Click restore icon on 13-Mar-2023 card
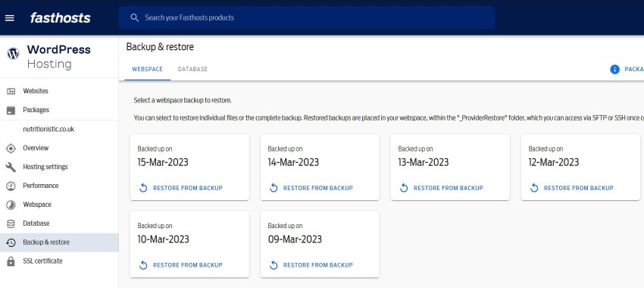Image resolution: width=644 pixels, height=288 pixels. [404, 188]
